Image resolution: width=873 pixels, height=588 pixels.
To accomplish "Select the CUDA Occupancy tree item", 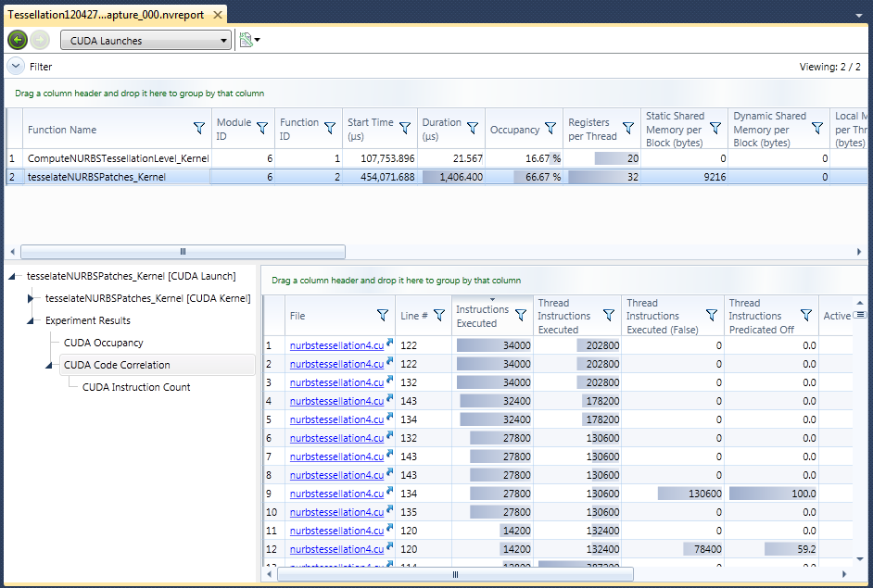I will click(x=103, y=343).
